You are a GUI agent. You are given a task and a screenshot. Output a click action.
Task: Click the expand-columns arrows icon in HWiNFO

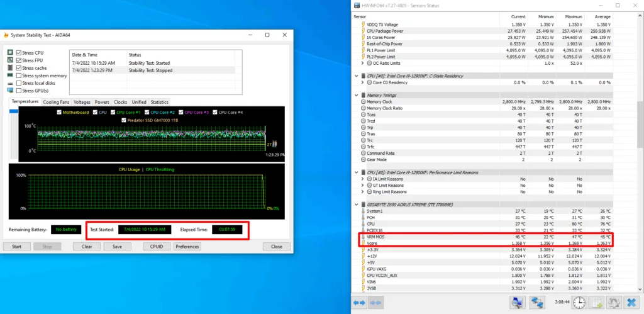tap(359, 303)
